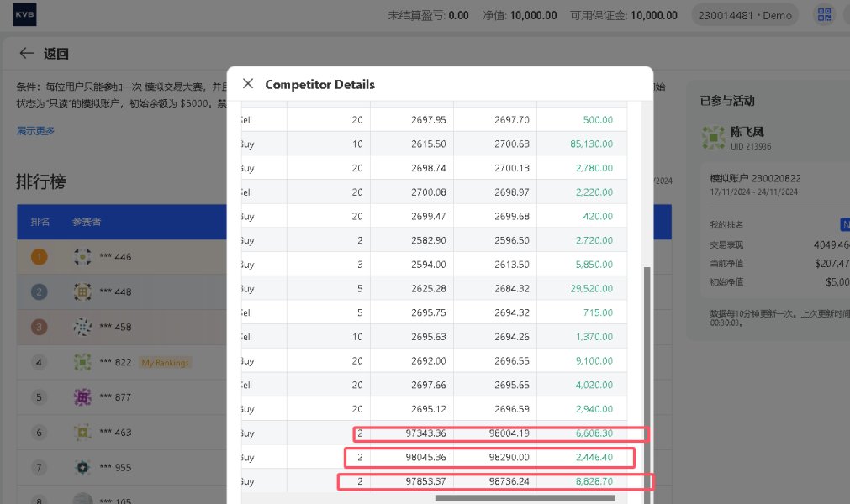This screenshot has width=850, height=504.
Task: Click the back arrow icon
Action: (x=27, y=54)
